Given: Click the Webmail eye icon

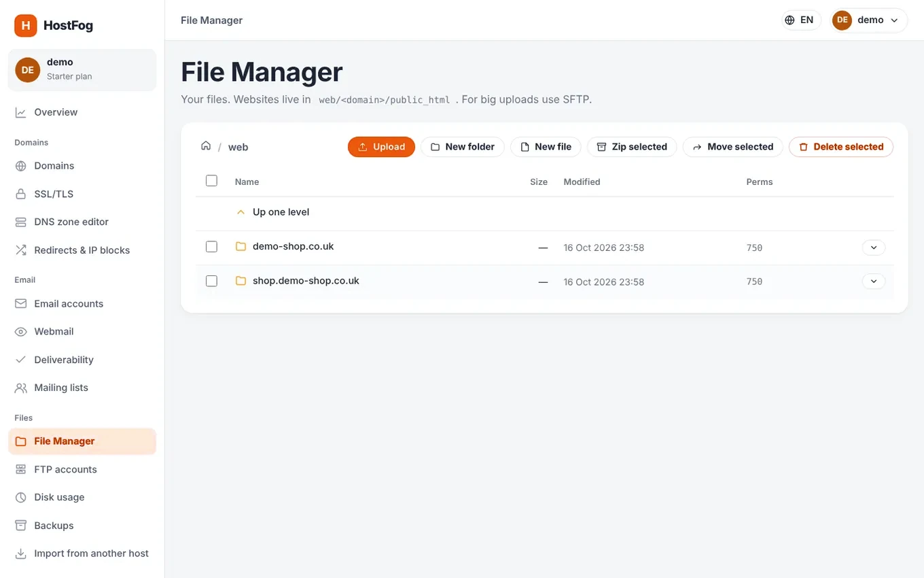Looking at the screenshot, I should 21,332.
